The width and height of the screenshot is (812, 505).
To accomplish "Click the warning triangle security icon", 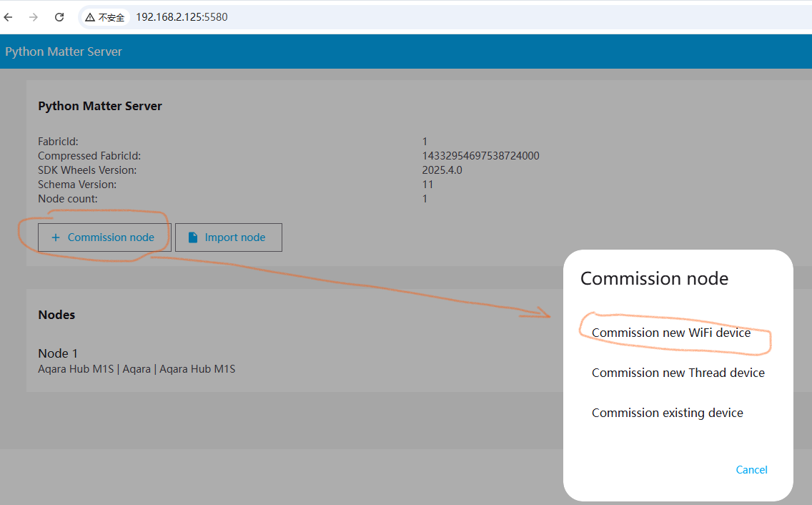I will tap(90, 17).
